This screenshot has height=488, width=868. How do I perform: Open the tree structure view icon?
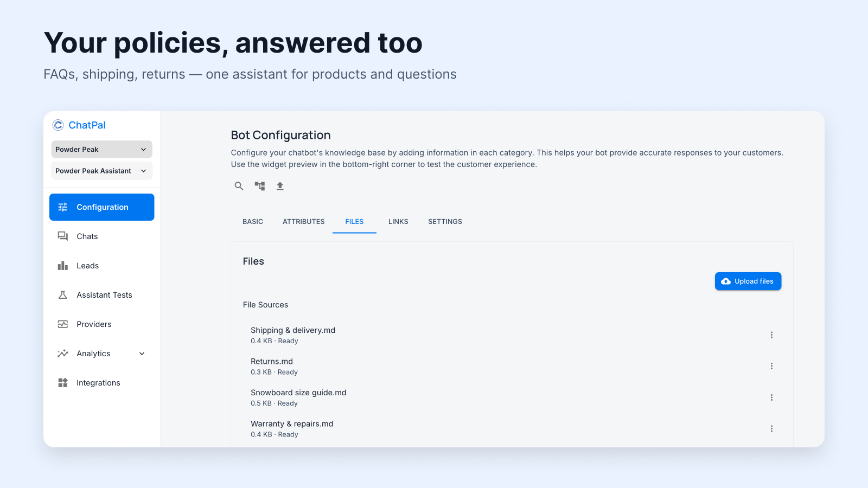coord(260,186)
